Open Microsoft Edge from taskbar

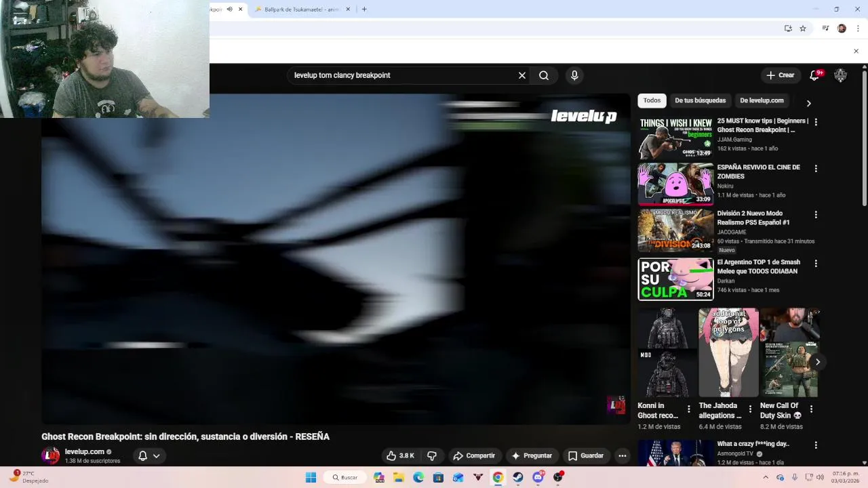[x=418, y=477]
